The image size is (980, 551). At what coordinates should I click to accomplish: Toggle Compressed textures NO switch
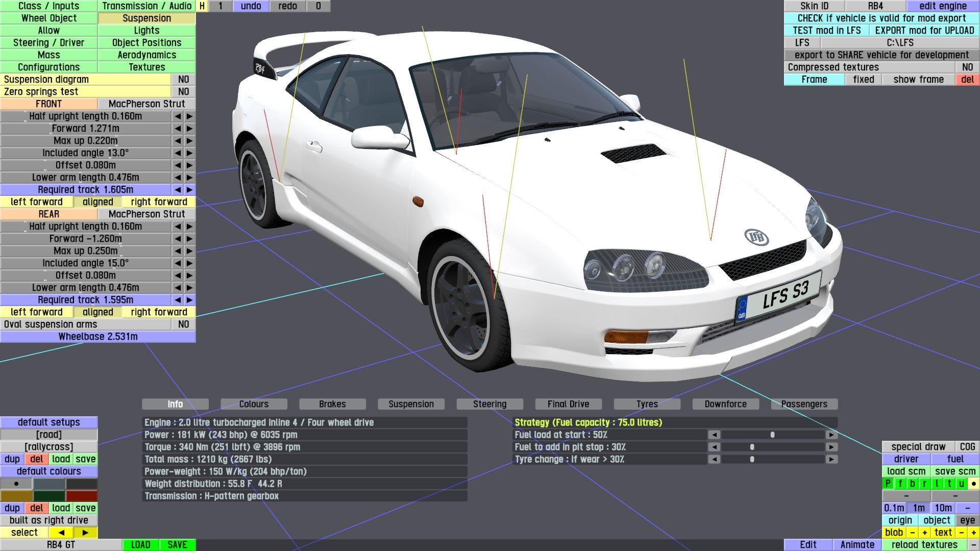[x=967, y=67]
